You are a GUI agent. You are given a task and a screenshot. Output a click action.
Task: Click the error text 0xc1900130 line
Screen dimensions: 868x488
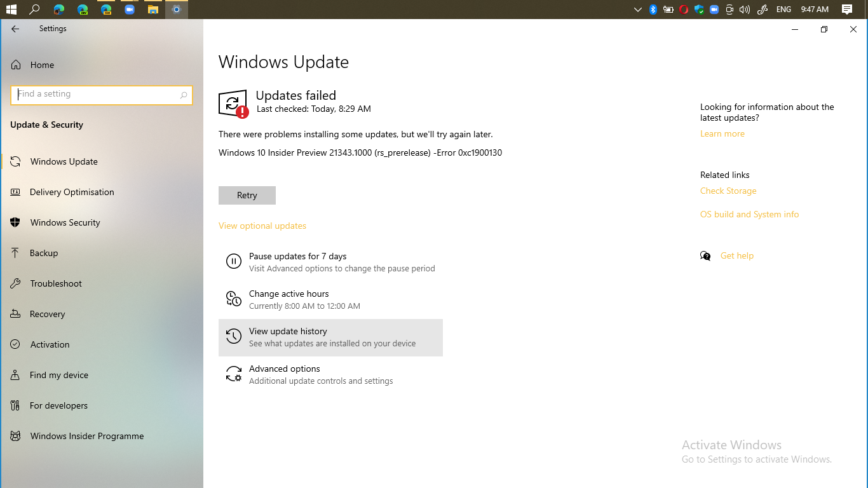(360, 152)
